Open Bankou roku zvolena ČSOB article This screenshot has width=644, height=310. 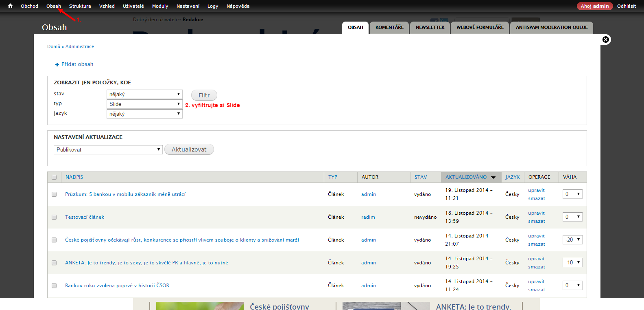click(117, 286)
